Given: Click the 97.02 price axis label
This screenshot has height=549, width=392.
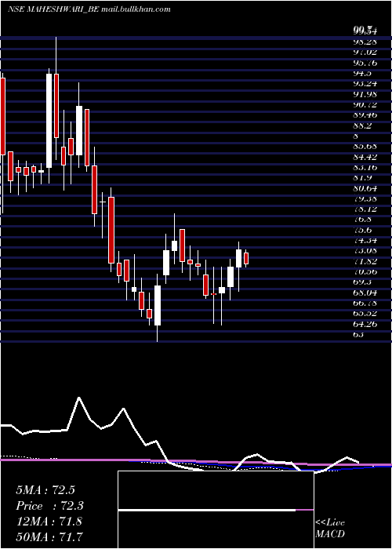Looking at the screenshot, I should [365, 53].
